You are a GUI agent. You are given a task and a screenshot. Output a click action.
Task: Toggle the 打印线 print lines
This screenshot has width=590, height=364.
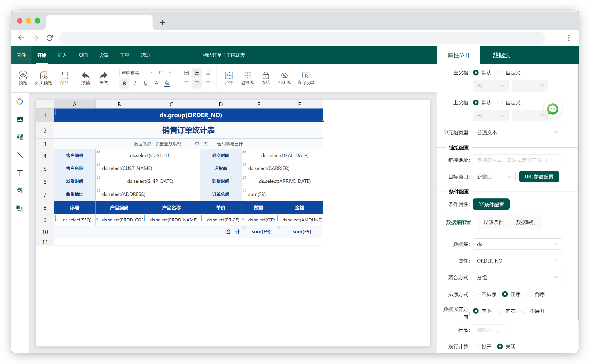click(x=284, y=78)
